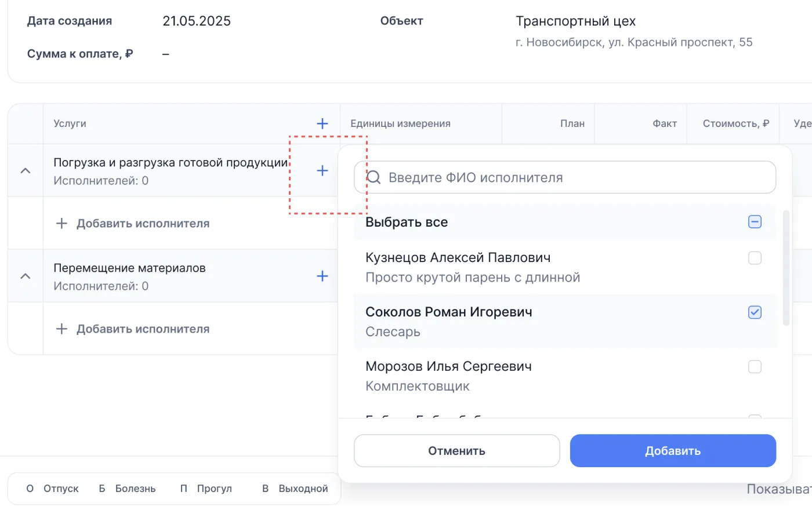Select the Комплектовщик role text
The image size is (812, 510).
[x=418, y=387]
